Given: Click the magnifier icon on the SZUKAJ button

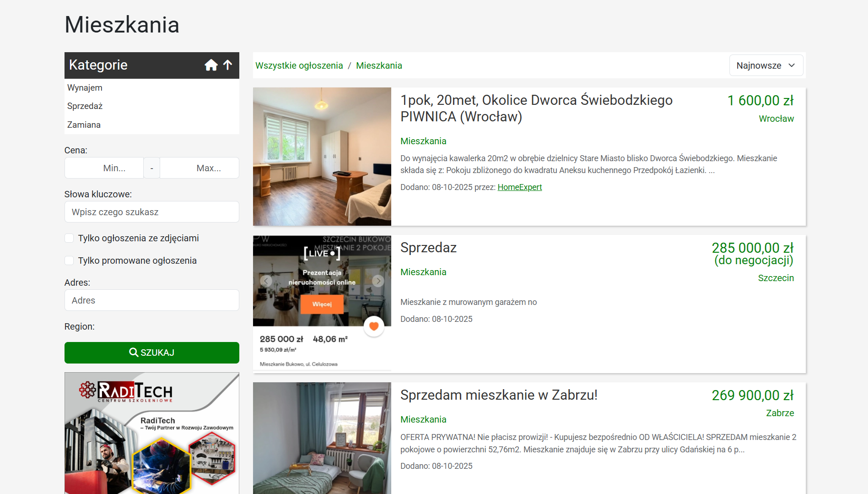Looking at the screenshot, I should (134, 352).
